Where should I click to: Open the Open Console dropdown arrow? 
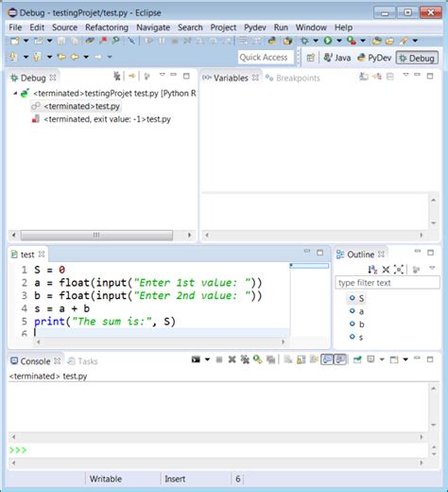(405, 360)
